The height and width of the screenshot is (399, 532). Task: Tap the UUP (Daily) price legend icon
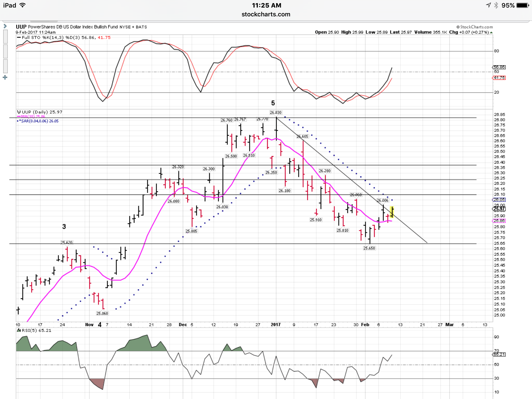pyautogui.click(x=19, y=112)
